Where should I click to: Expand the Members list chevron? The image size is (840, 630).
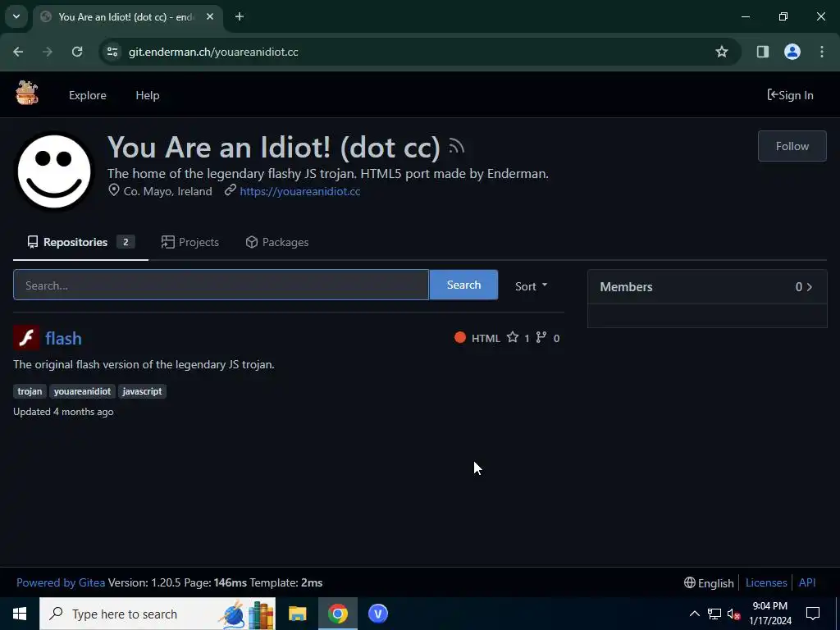pos(810,287)
